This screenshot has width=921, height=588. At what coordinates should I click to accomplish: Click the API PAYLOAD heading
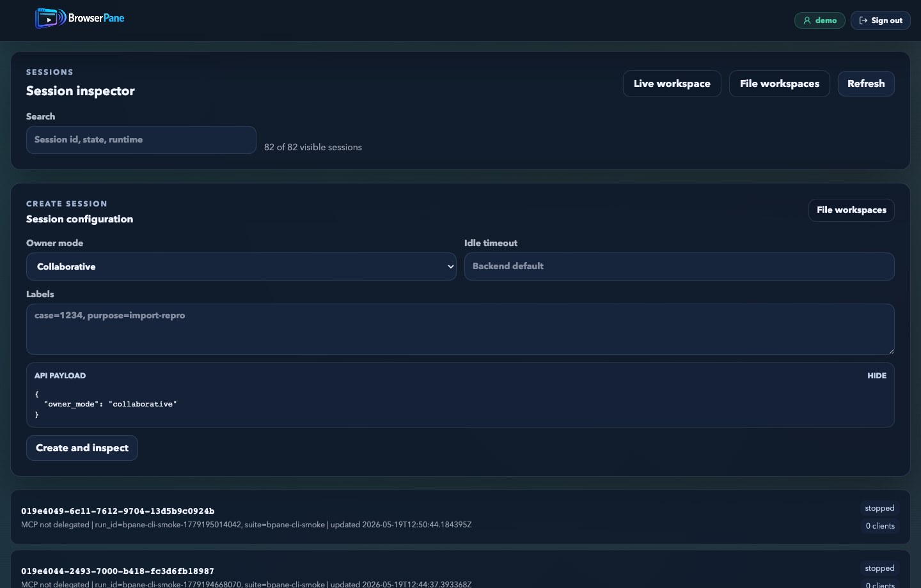click(x=60, y=376)
